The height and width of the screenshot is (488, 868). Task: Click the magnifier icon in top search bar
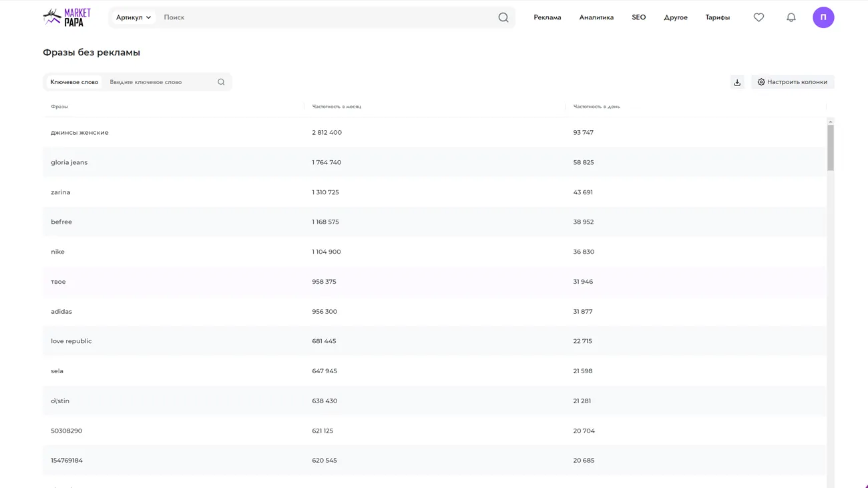[503, 17]
